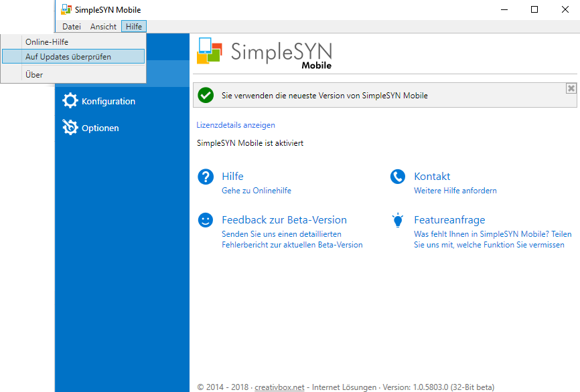Click the phone Kontakt icon
The image size is (580, 392).
[x=398, y=177]
